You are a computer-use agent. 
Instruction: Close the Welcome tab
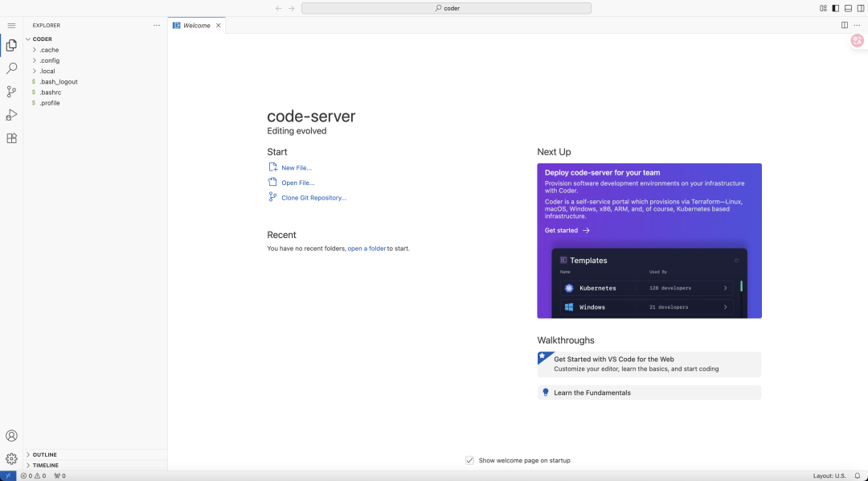click(218, 26)
